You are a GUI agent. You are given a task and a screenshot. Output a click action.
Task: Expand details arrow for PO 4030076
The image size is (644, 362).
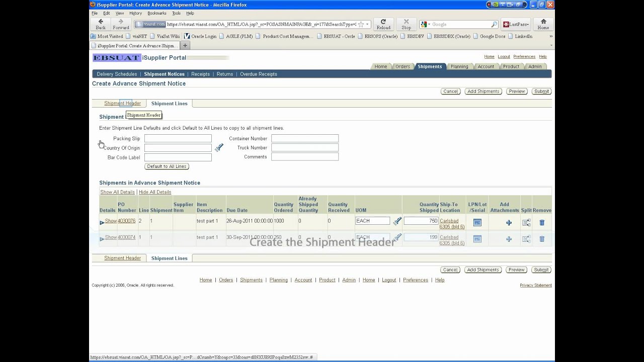point(102,222)
